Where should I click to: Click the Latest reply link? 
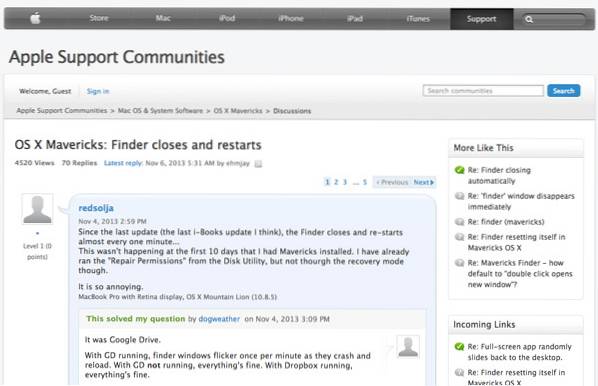click(123, 163)
